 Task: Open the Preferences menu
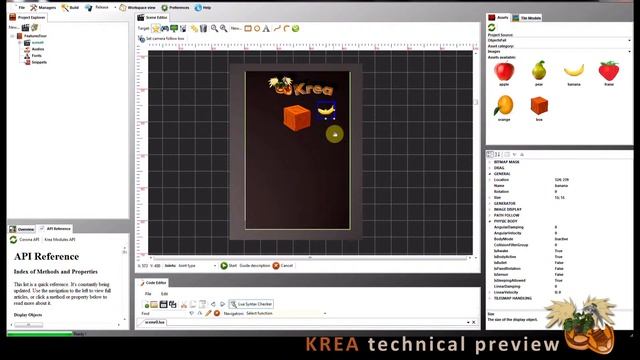pyautogui.click(x=176, y=8)
